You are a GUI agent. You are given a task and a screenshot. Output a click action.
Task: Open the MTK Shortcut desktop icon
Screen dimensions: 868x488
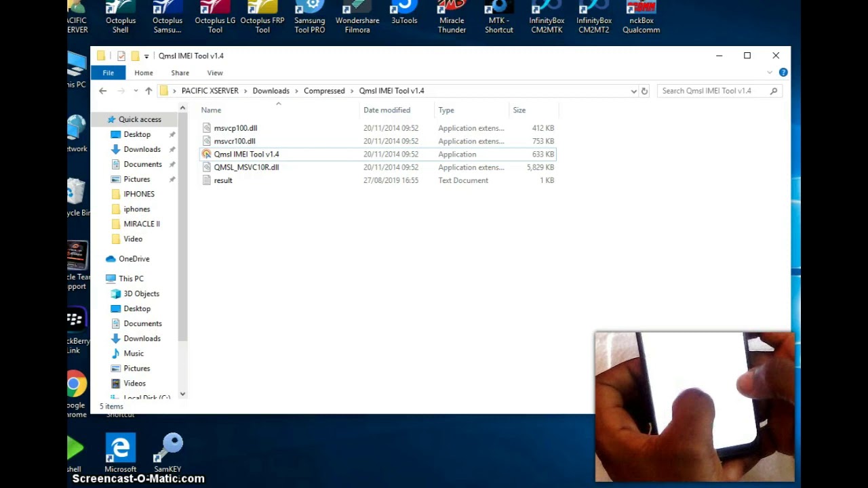tap(499, 18)
